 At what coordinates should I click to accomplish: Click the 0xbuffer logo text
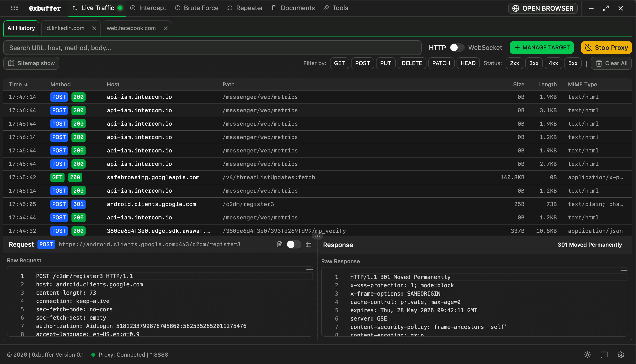pos(45,8)
